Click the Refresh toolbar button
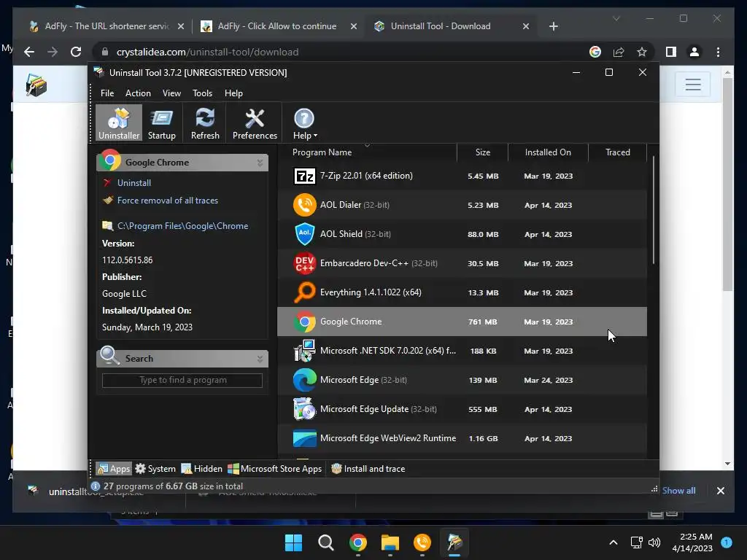Image resolution: width=747 pixels, height=560 pixels. tap(205, 122)
